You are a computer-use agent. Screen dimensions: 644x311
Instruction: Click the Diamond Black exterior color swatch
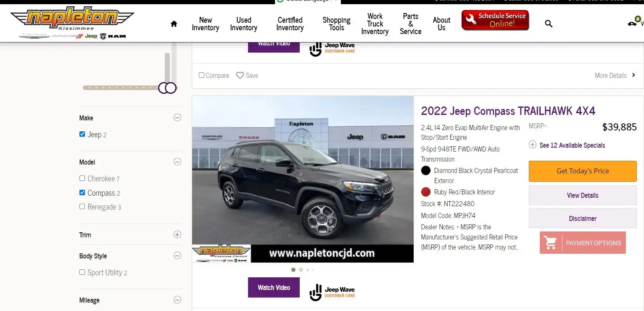click(x=426, y=170)
